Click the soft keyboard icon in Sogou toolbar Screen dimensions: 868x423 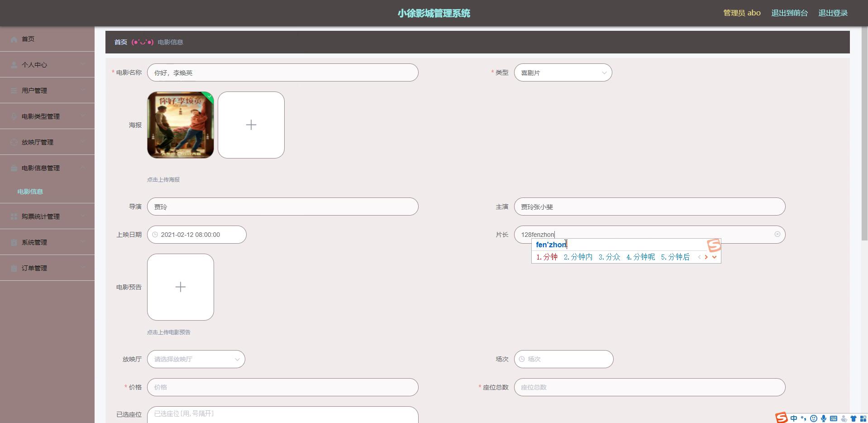(833, 418)
